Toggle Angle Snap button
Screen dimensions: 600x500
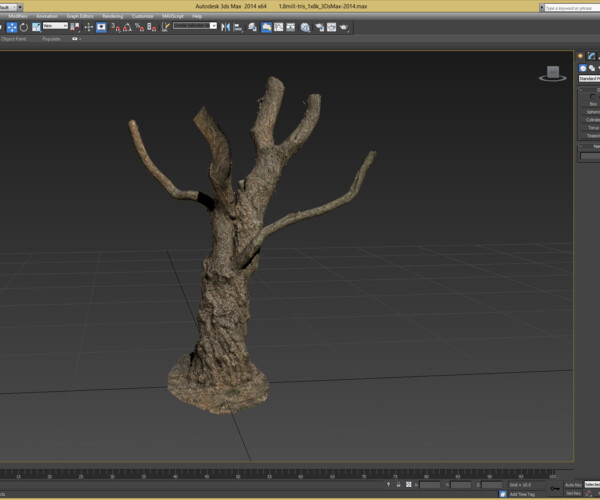coord(127,27)
